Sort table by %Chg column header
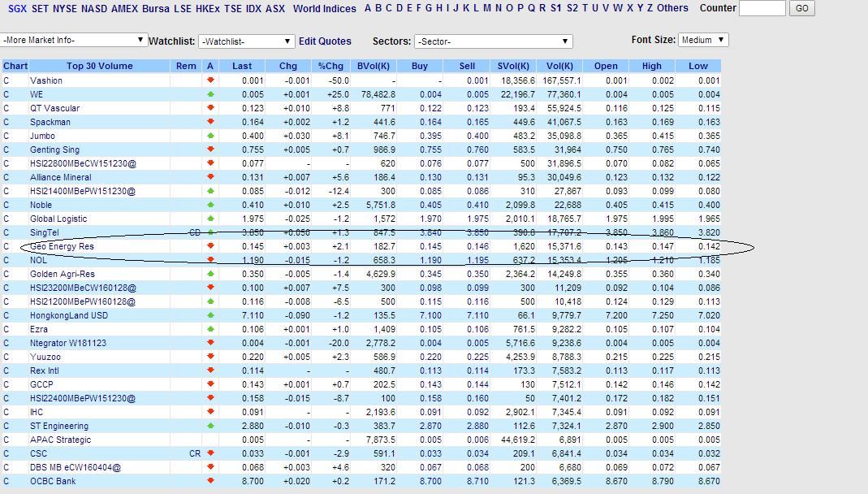This screenshot has width=868, height=494. click(x=330, y=66)
